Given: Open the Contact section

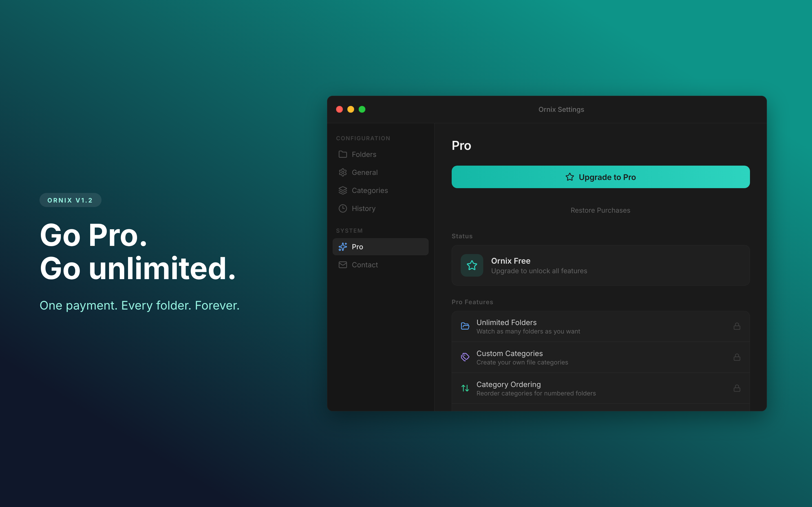Looking at the screenshot, I should (x=365, y=264).
